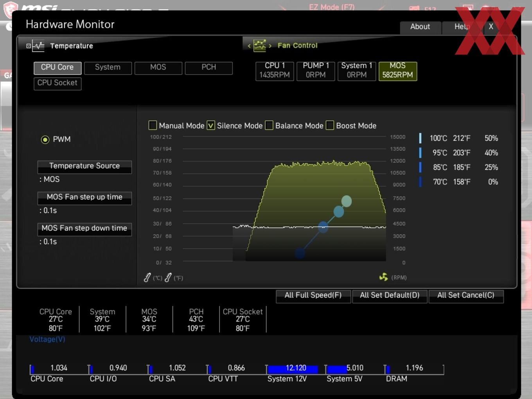Viewport: 532px width, 399px height.
Task: Select the MOS temperature tab
Action: [158, 68]
